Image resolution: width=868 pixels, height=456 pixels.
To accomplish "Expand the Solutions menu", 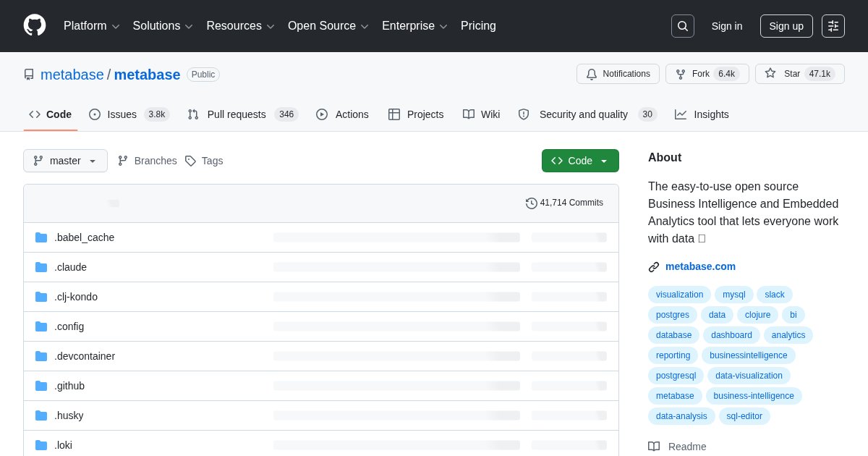I will (x=163, y=26).
